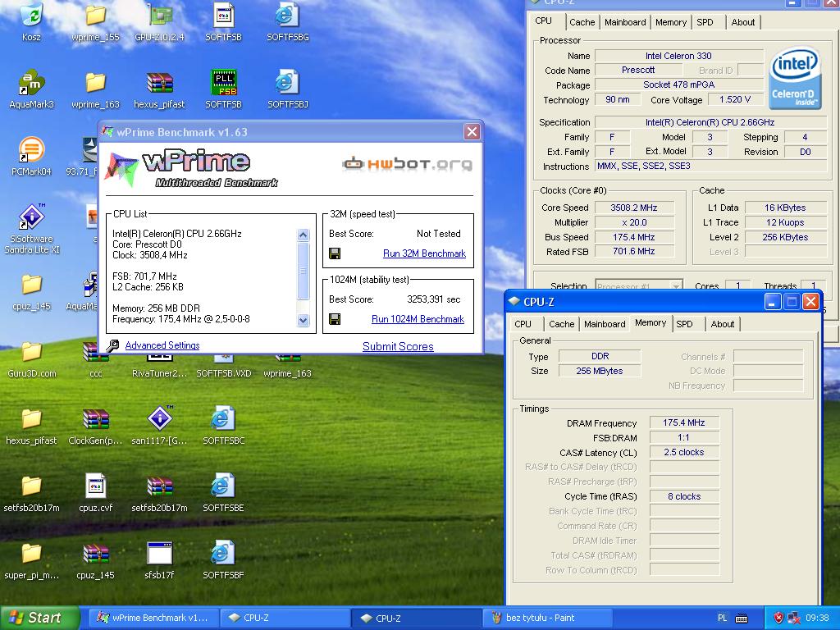Launch the san1117 Sandra installer icon
This screenshot has width=840, height=630.
(160, 418)
